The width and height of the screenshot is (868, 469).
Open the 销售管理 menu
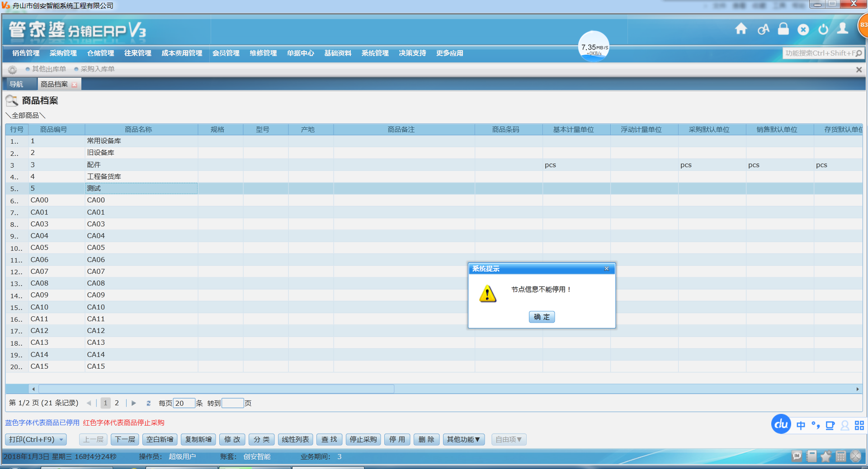pyautogui.click(x=26, y=53)
